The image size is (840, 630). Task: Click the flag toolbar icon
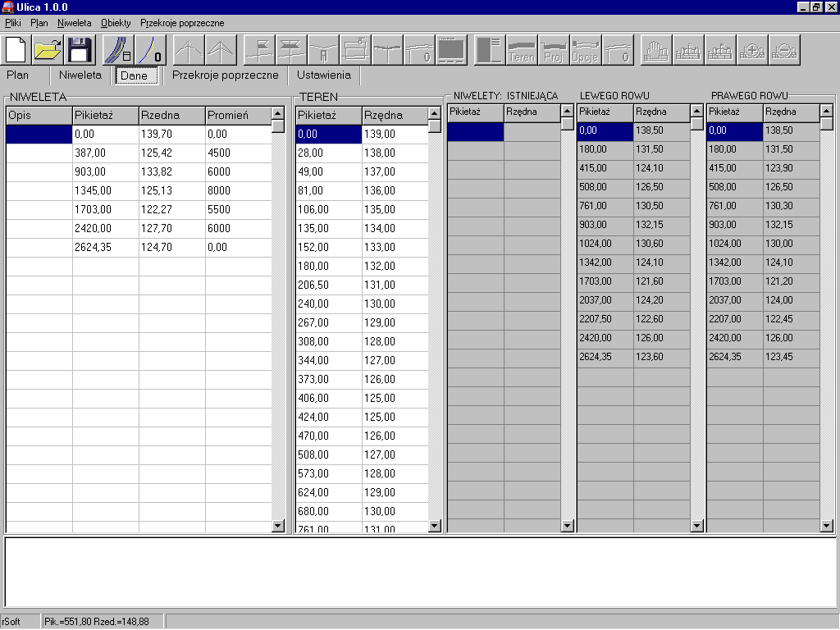260,50
